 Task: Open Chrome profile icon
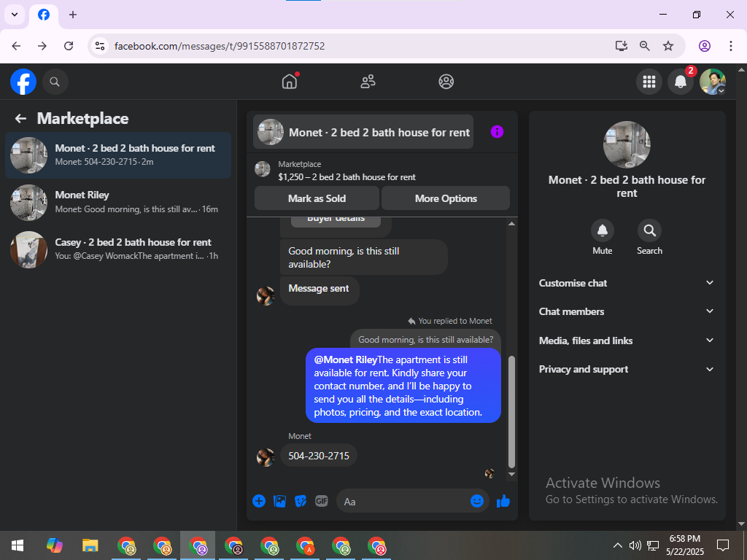tap(705, 46)
